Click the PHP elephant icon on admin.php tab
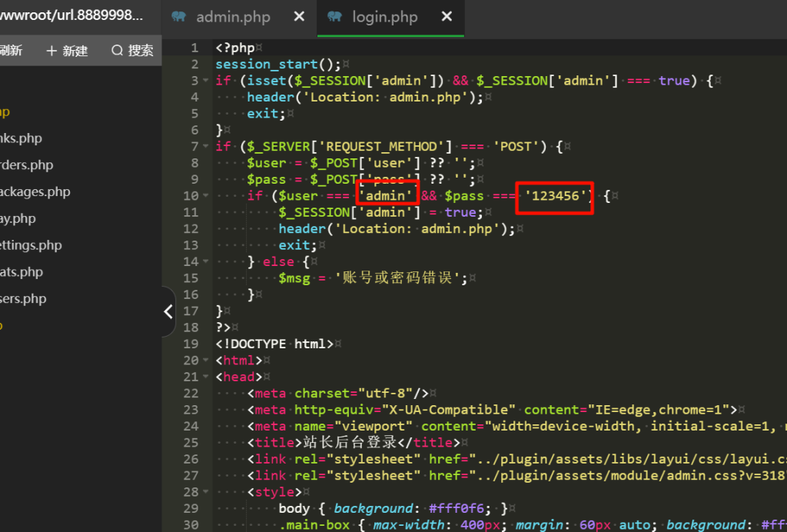787x532 pixels. [179, 16]
